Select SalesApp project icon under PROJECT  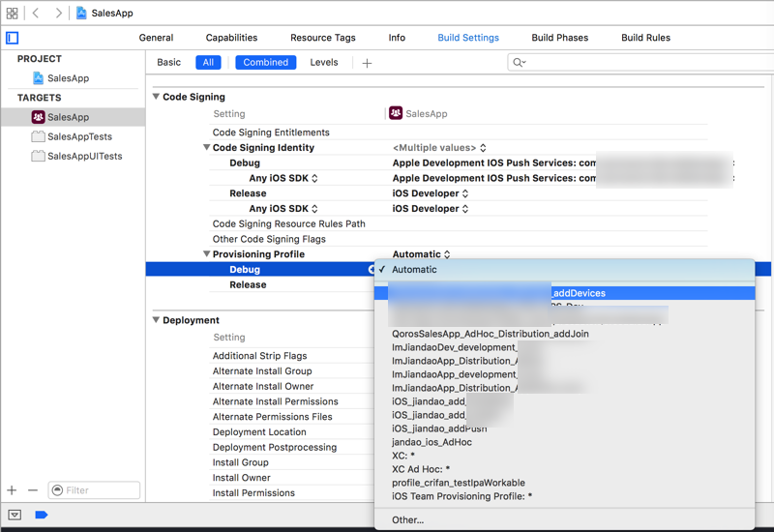(38, 78)
